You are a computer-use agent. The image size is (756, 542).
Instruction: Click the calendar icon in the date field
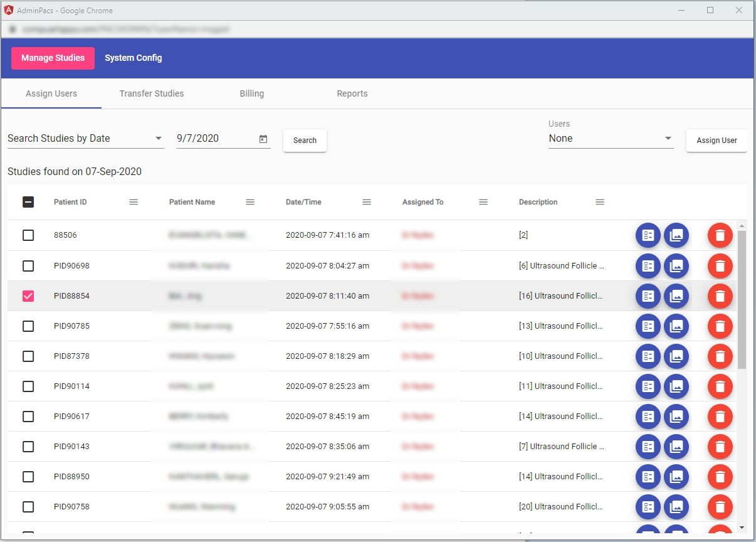click(x=263, y=138)
